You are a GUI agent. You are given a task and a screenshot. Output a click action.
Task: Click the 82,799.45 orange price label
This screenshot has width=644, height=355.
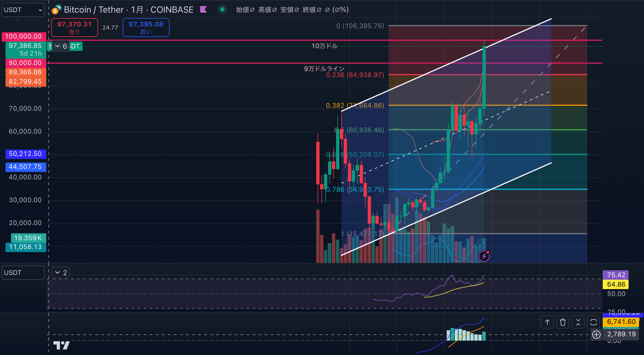(25, 81)
